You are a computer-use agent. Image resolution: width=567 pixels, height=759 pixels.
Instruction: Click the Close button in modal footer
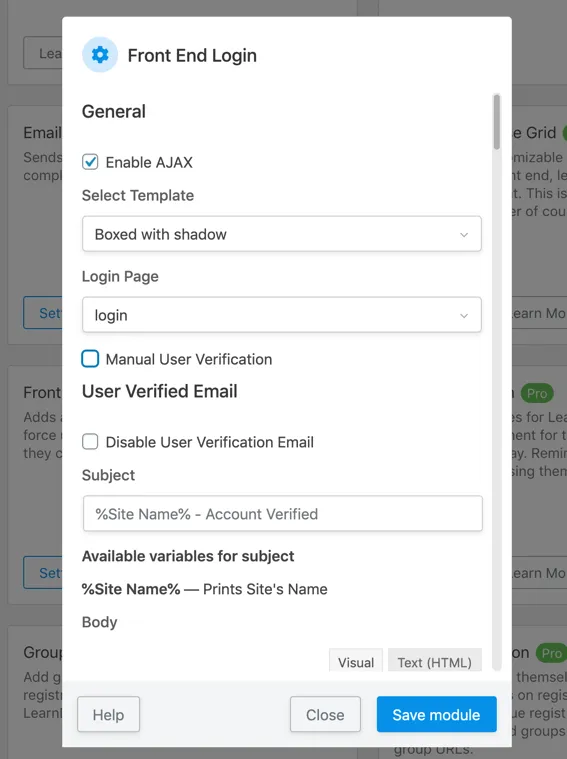[x=325, y=714]
